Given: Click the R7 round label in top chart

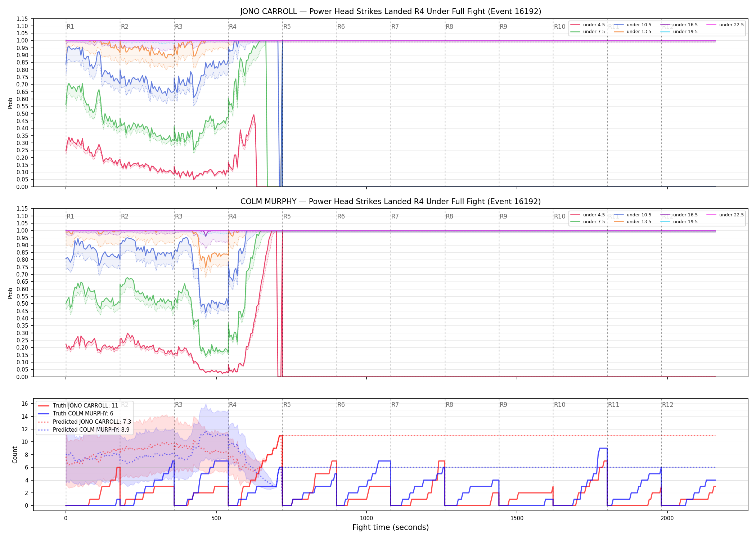Looking at the screenshot, I should (395, 27).
